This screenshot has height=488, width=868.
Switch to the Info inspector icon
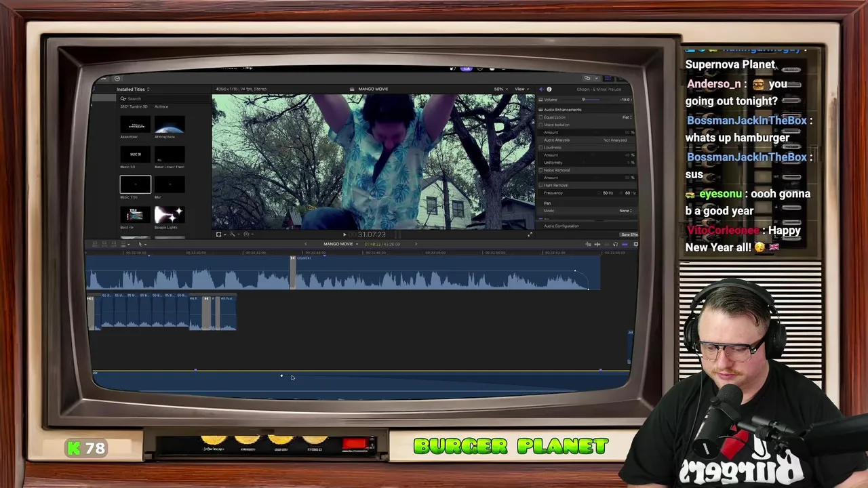click(x=549, y=89)
